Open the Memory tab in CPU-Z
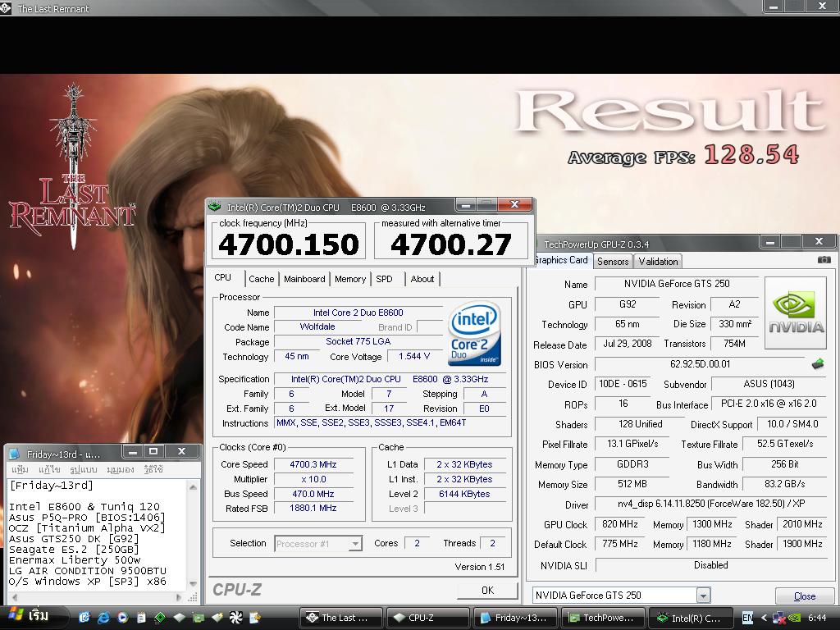The image size is (840, 630). (349, 279)
